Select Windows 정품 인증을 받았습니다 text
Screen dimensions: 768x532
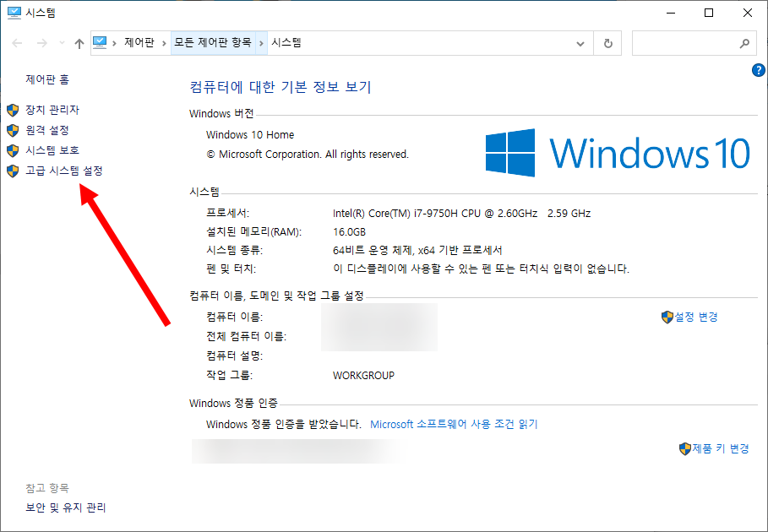click(284, 424)
